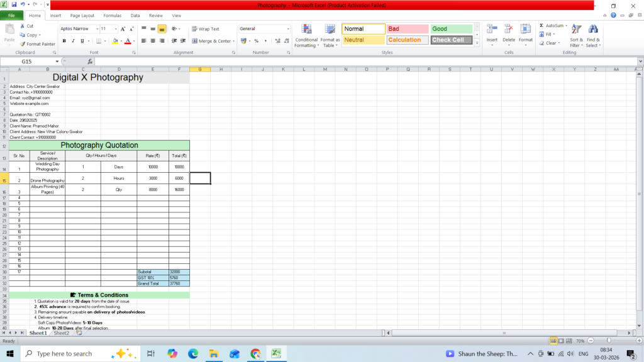The image size is (644, 362).
Task: Expand the font name dropdown Aptos Narrow
Action: (x=97, y=29)
